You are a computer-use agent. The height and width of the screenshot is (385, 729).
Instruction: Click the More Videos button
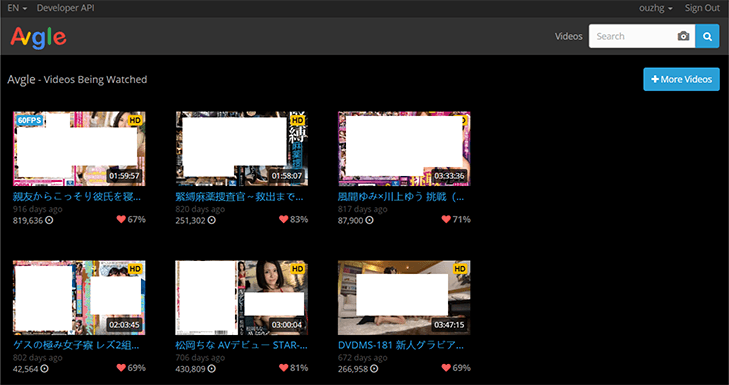681,79
